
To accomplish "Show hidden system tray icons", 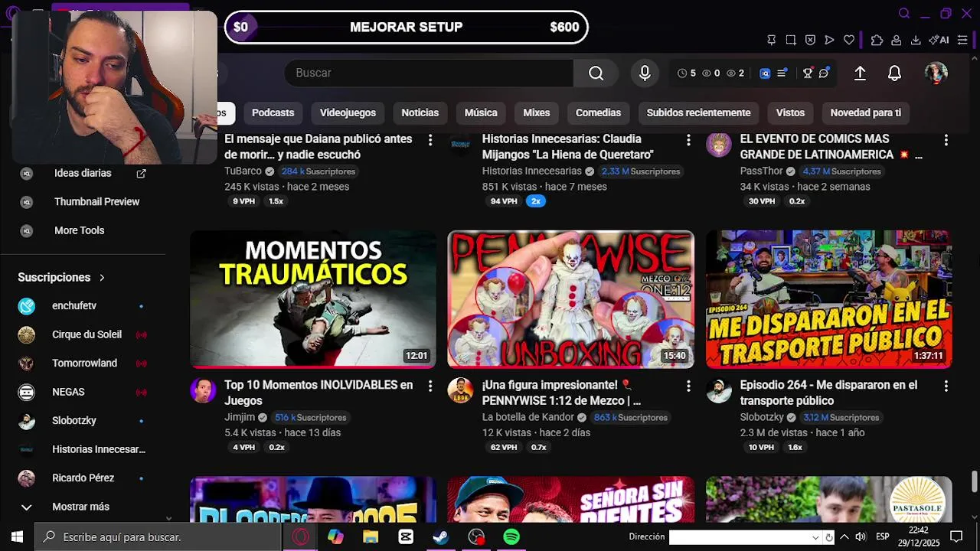I will [844, 537].
